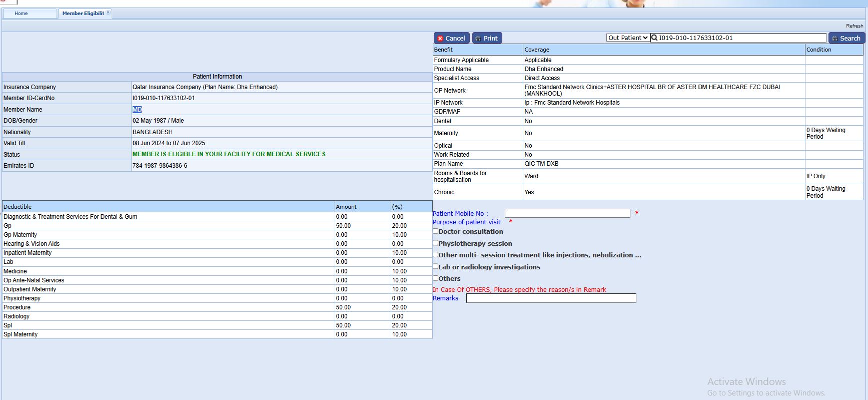This screenshot has width=868, height=400.
Task: Tick the Doctor consultation checkbox
Action: [x=436, y=231]
